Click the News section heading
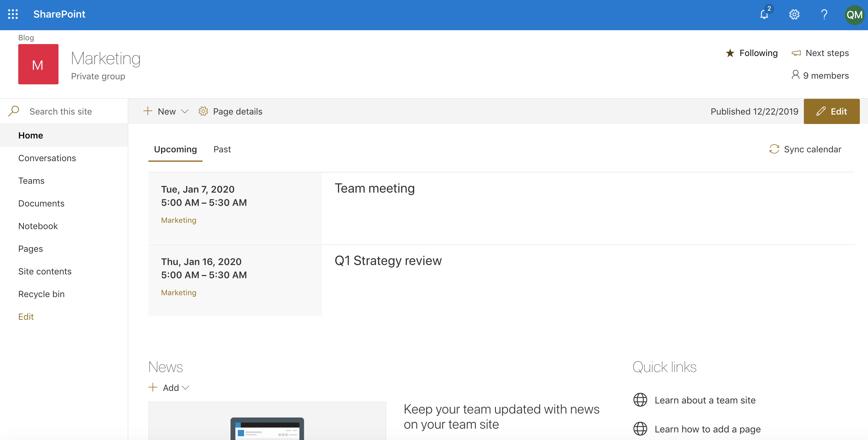Screen dimensions: 868x440 pos(165,367)
